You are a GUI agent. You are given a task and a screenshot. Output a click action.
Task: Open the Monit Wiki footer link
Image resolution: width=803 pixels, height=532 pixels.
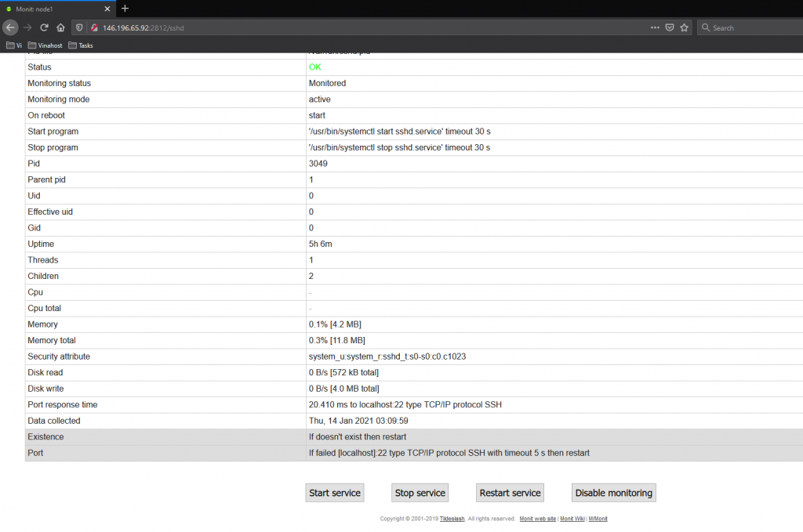[x=572, y=519]
